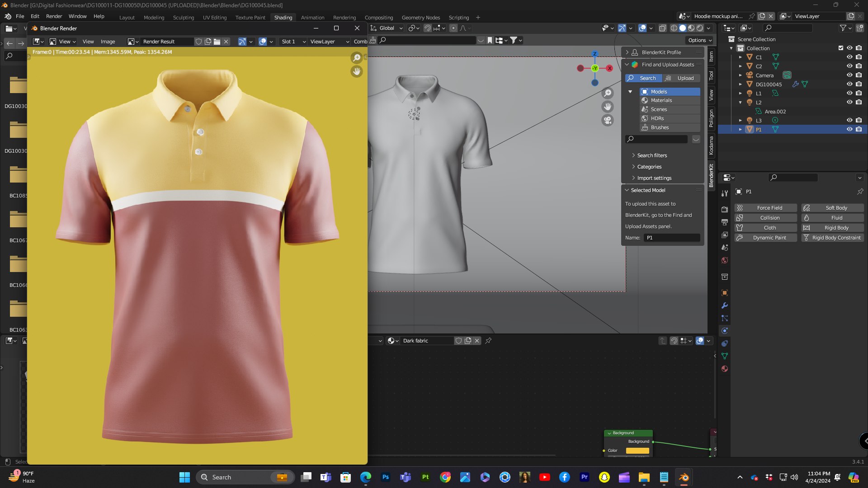Open the Options dropdown in viewport
The width and height of the screenshot is (868, 488).
tap(700, 40)
